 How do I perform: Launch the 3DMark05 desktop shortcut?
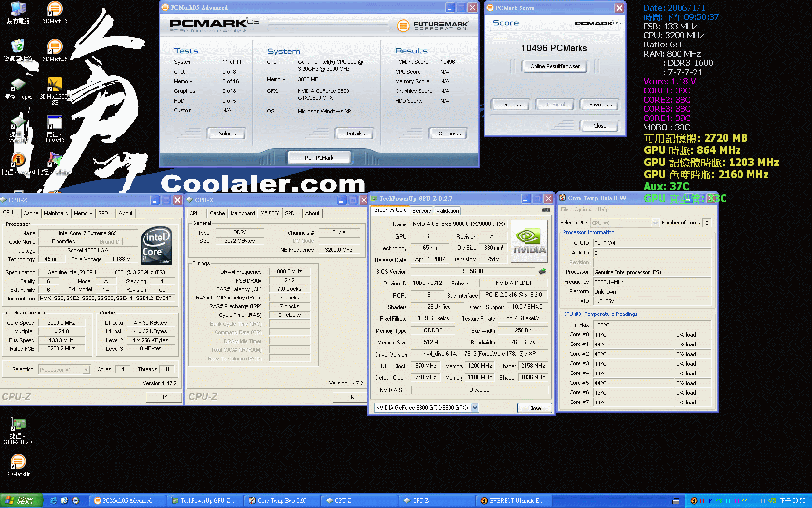tap(55, 50)
